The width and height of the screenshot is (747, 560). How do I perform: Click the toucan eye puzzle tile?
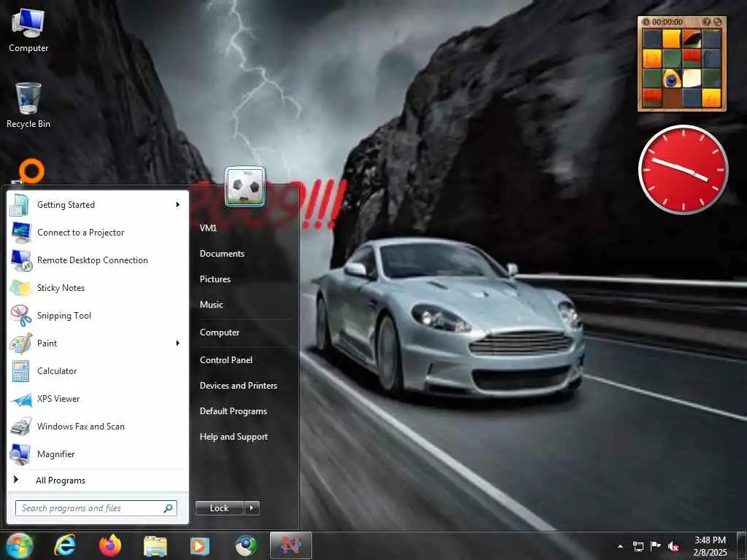tap(672, 79)
